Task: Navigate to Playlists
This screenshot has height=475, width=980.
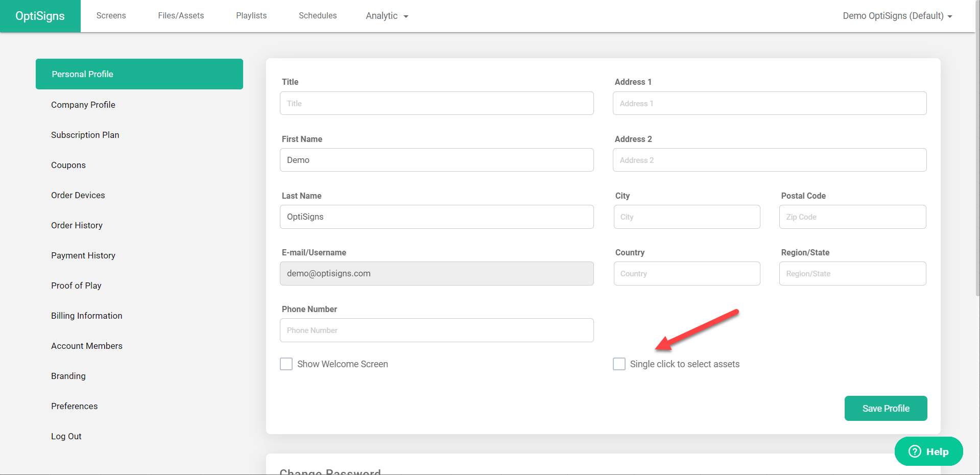Action: click(x=251, y=16)
